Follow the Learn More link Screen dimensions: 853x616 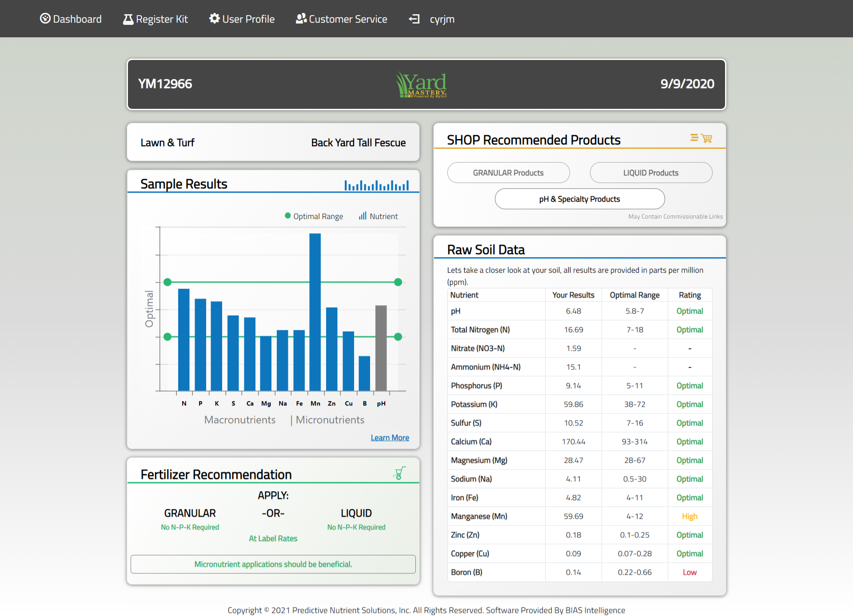tap(390, 437)
